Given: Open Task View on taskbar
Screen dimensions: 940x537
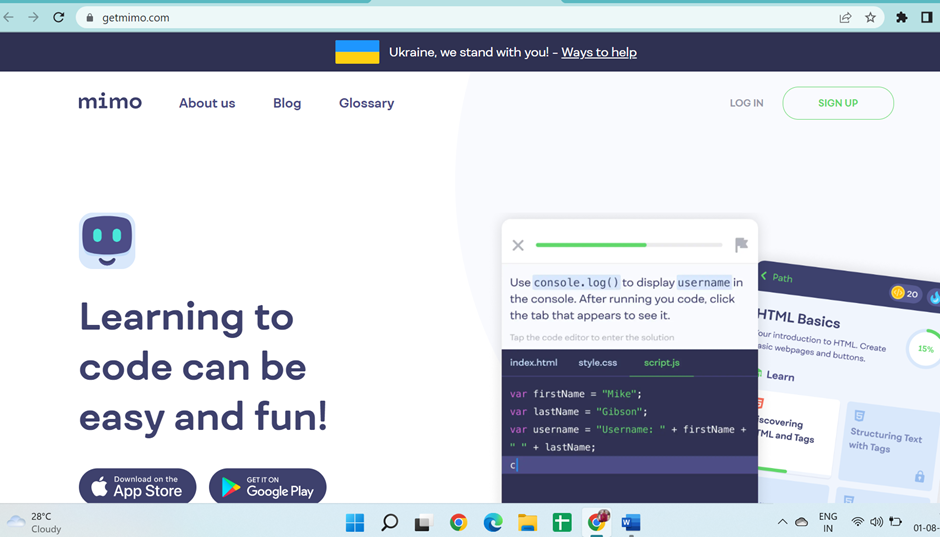Looking at the screenshot, I should [424, 523].
